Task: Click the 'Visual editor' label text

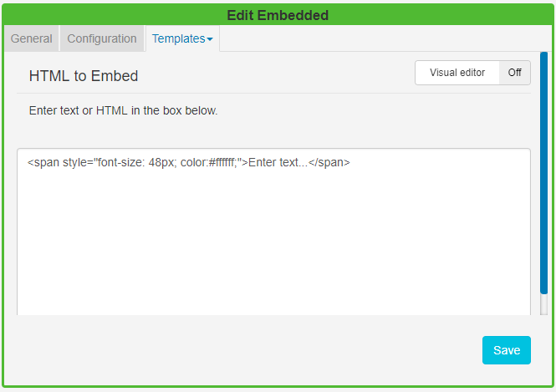Action: [x=457, y=73]
